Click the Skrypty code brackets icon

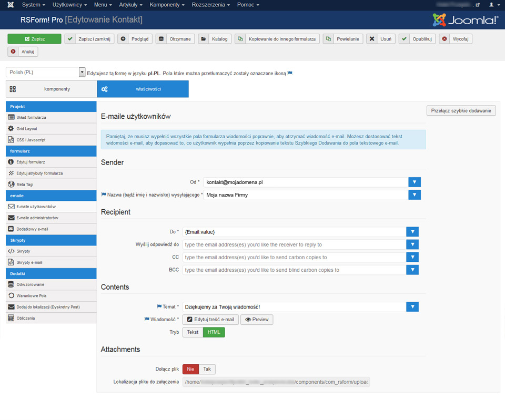[x=11, y=251]
